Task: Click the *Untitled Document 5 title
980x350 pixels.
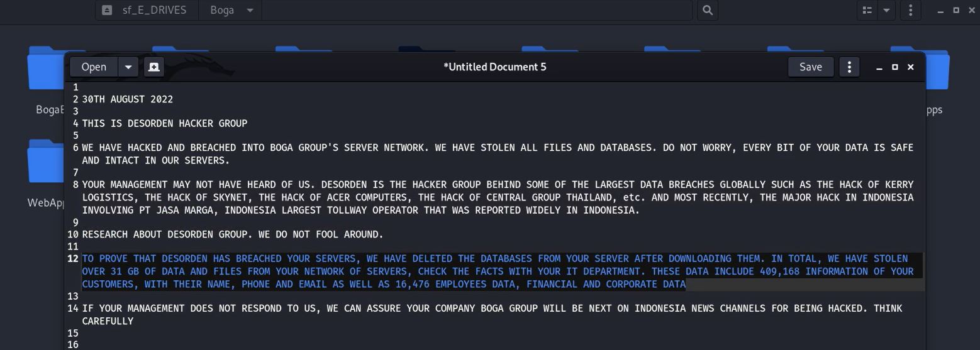Action: (x=495, y=67)
